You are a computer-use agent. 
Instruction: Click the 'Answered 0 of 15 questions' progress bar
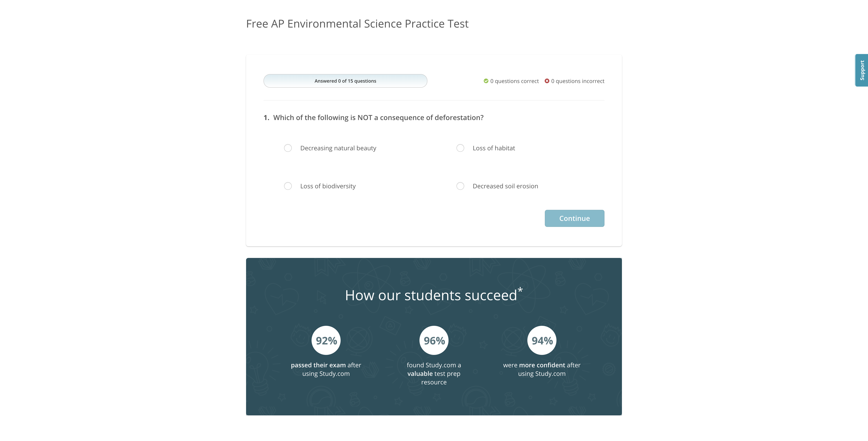coord(345,81)
